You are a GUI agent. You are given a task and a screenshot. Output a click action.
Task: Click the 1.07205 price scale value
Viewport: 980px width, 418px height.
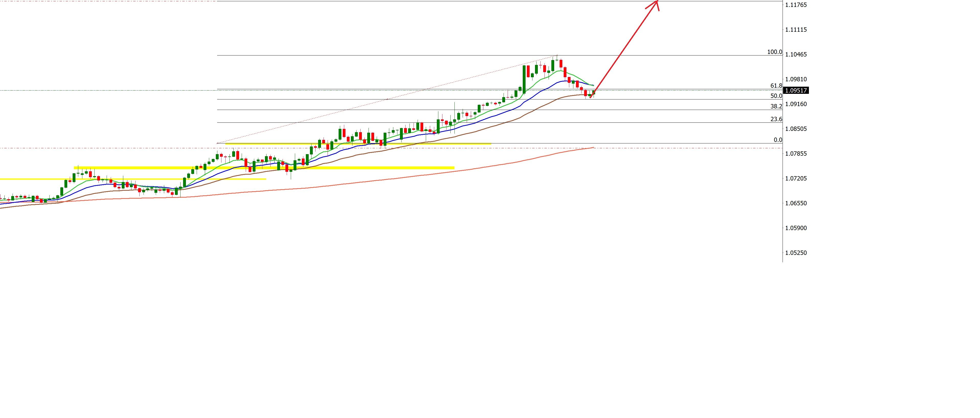click(796, 178)
